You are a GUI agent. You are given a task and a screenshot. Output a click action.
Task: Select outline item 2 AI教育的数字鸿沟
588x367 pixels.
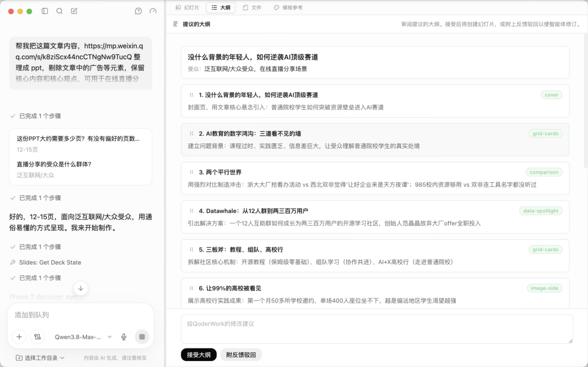pyautogui.click(x=375, y=139)
